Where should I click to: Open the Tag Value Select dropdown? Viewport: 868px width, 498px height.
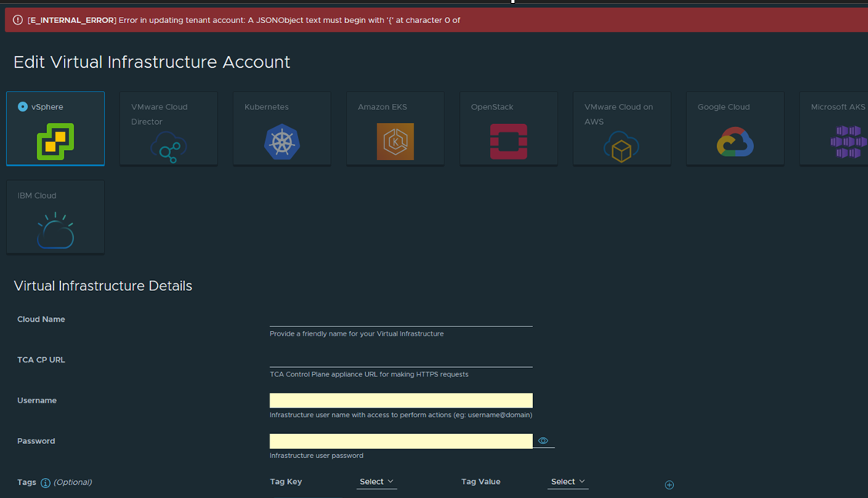tap(568, 482)
